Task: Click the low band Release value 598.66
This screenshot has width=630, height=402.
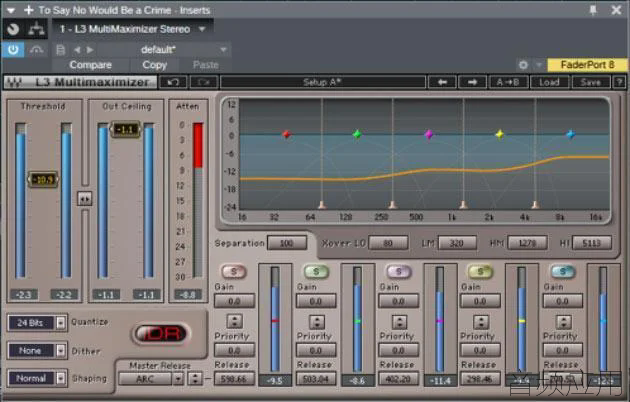Action: (x=234, y=379)
